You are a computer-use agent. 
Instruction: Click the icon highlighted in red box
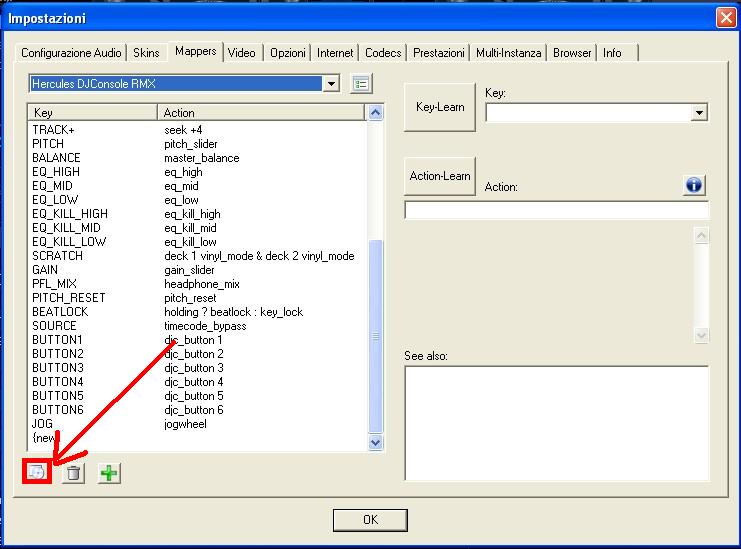click(37, 472)
